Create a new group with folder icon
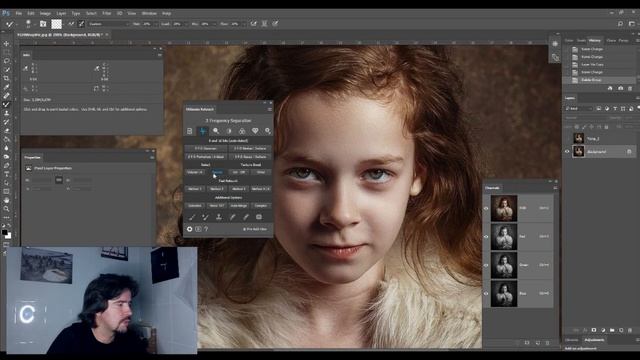The image size is (640, 360). tap(612, 330)
